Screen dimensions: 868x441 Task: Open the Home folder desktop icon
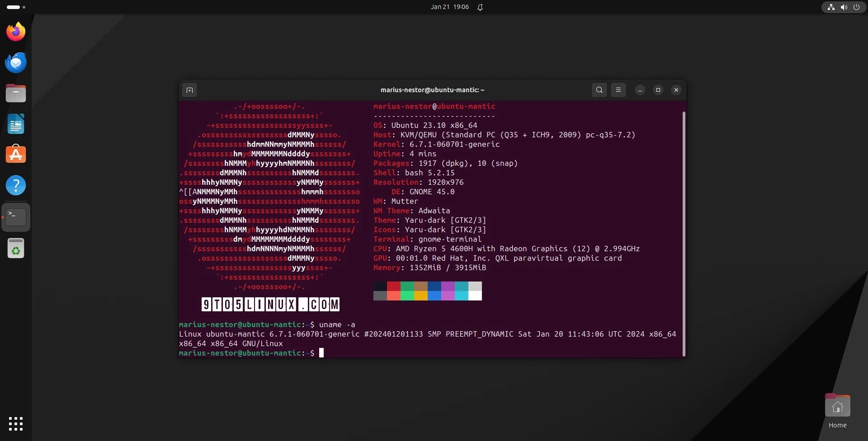coord(837,411)
